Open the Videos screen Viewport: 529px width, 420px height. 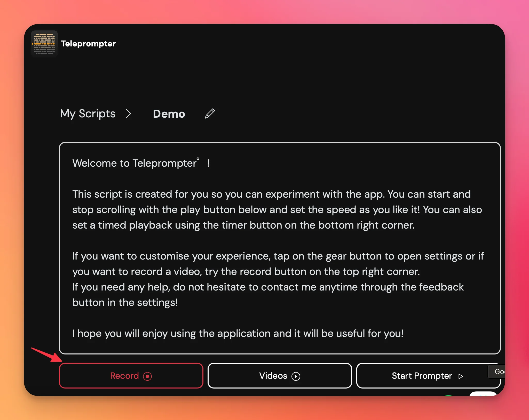279,376
